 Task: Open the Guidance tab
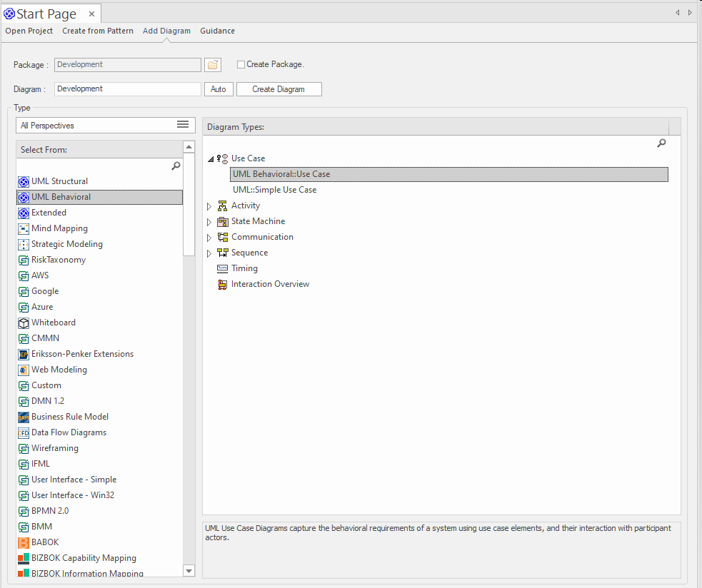217,31
